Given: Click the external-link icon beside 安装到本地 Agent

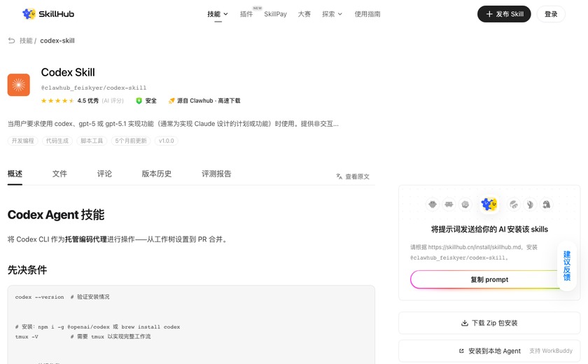Looking at the screenshot, I should [x=461, y=351].
